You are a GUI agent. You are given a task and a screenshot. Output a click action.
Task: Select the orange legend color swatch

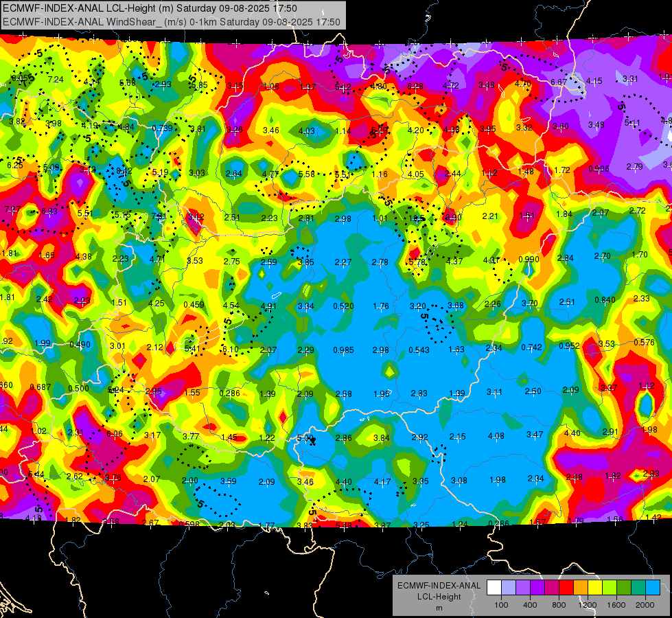pos(581,588)
